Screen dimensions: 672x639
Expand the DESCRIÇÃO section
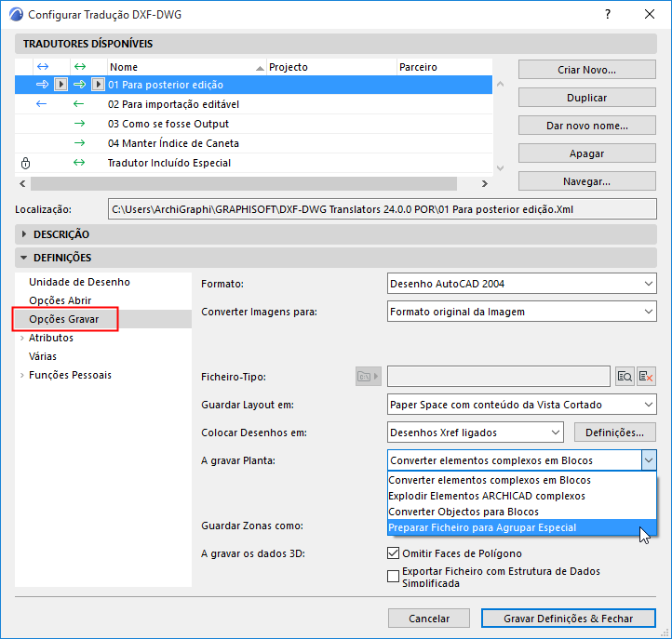(24, 233)
